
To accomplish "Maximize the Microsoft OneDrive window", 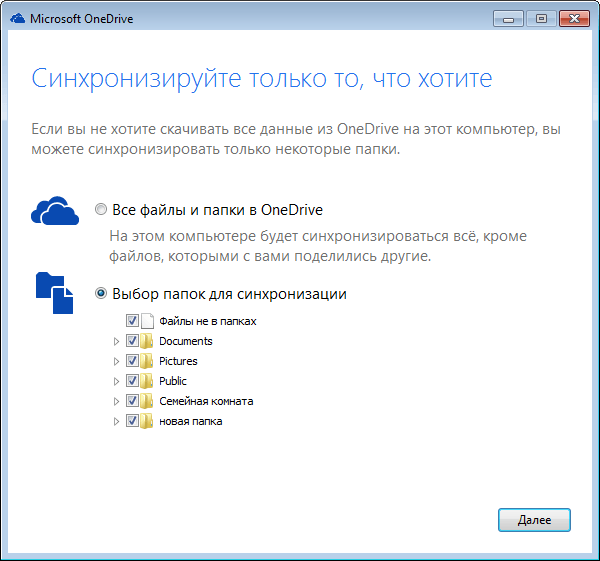I will (x=541, y=18).
